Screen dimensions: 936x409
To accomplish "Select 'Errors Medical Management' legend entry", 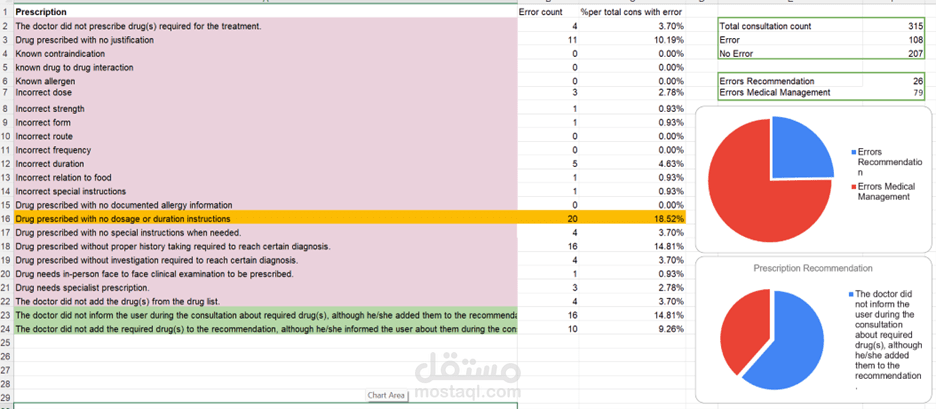I will [885, 192].
